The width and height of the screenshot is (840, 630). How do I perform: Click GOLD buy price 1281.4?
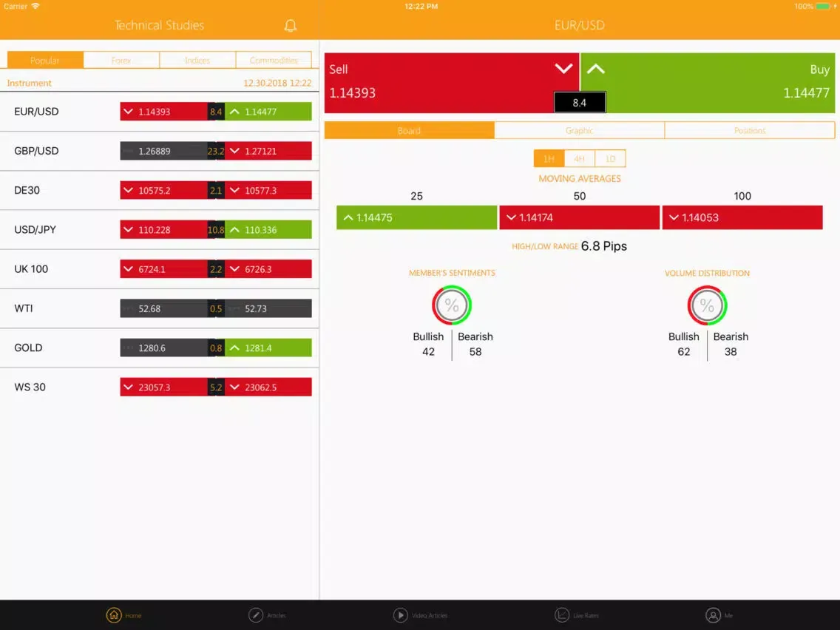(x=268, y=348)
